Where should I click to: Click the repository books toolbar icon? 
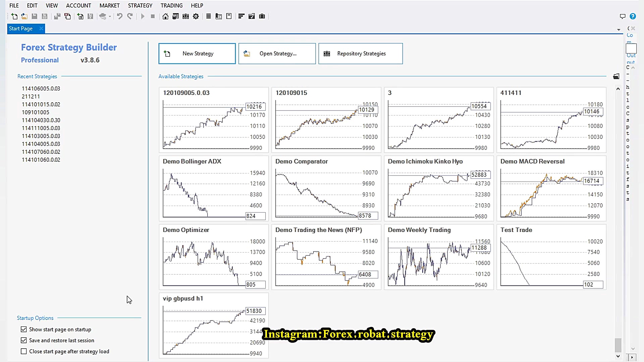tap(185, 16)
